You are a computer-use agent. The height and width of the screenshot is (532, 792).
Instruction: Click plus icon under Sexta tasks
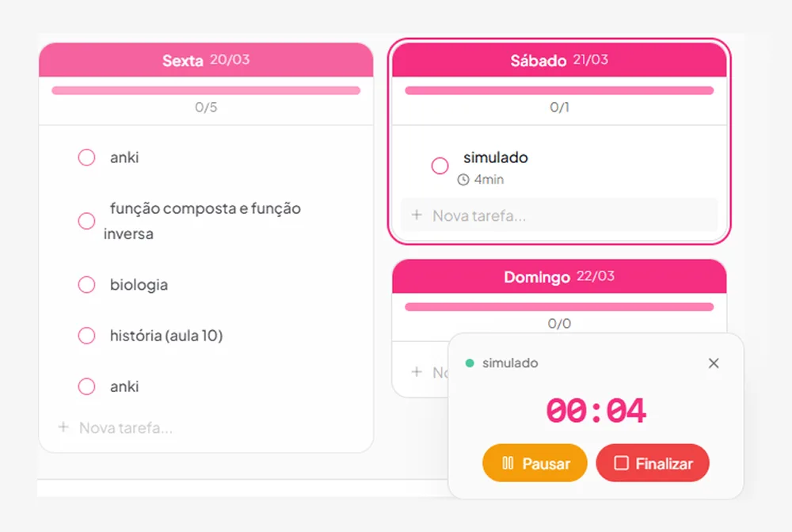63,427
